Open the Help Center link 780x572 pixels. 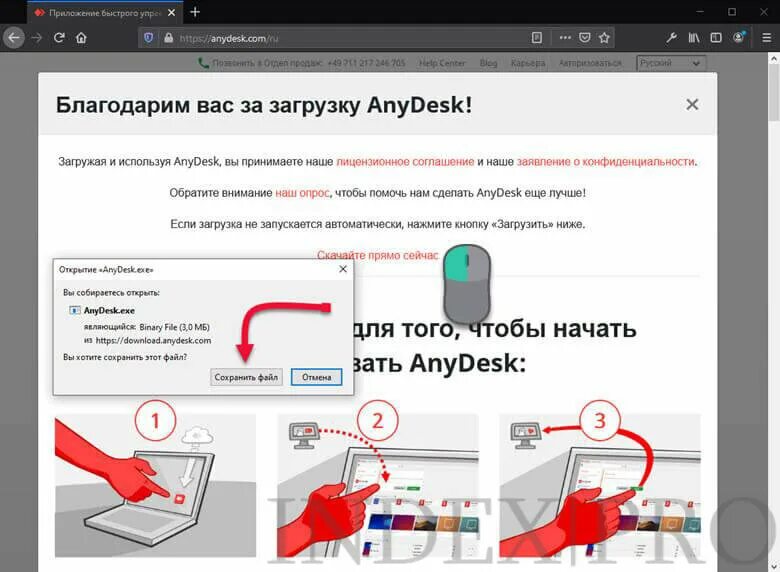442,63
